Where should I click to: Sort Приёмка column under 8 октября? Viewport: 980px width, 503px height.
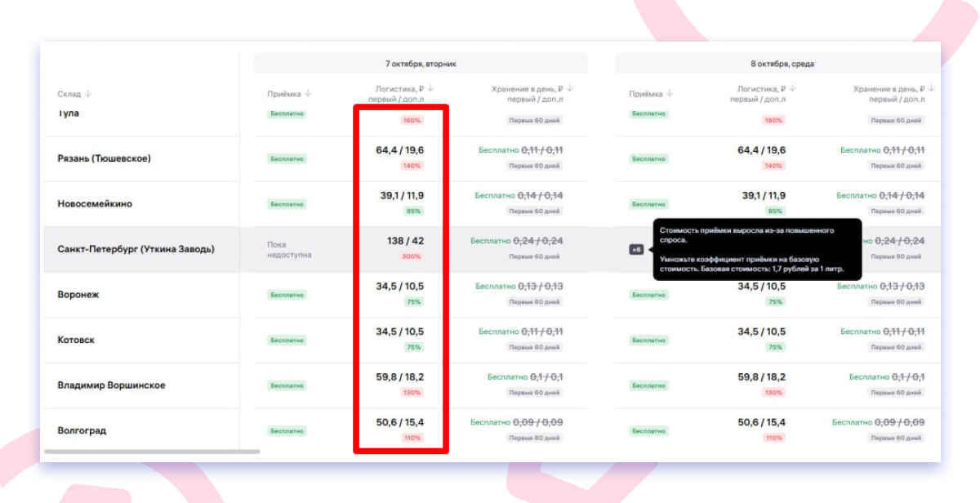click(x=669, y=94)
